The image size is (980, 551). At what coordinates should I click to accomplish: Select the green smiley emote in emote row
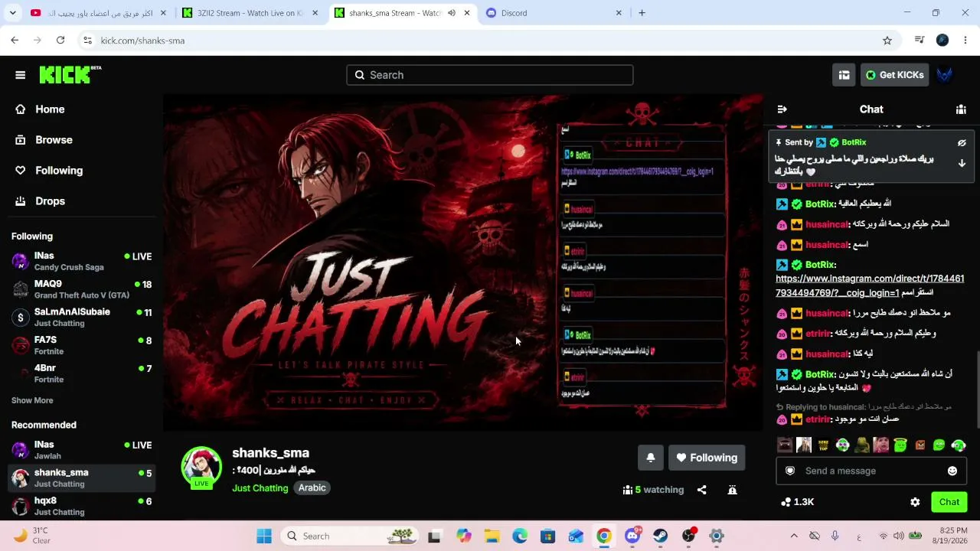(x=939, y=445)
